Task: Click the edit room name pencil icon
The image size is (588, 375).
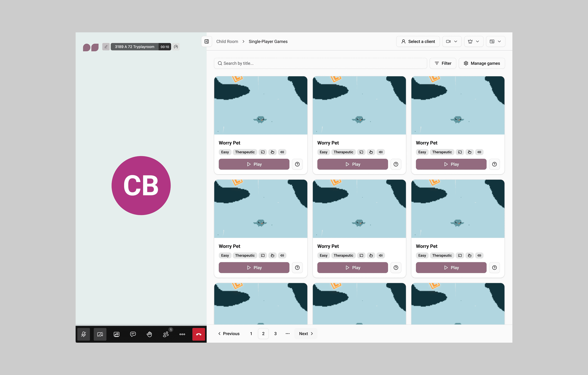Action: pos(106,47)
